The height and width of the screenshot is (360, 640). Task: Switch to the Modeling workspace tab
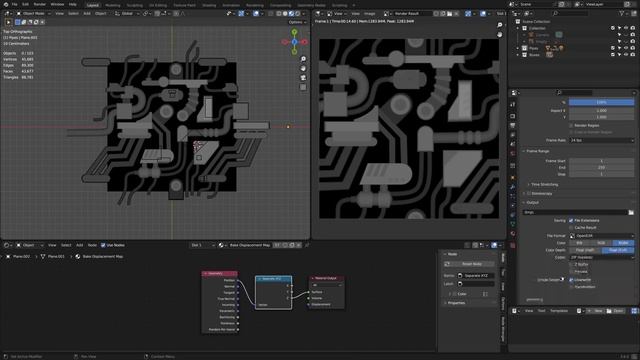(113, 5)
